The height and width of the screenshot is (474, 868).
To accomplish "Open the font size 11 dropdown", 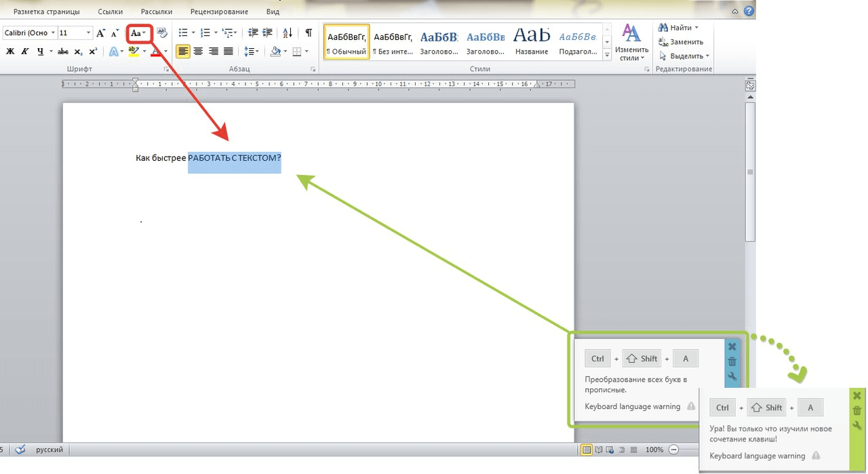I will pos(88,33).
